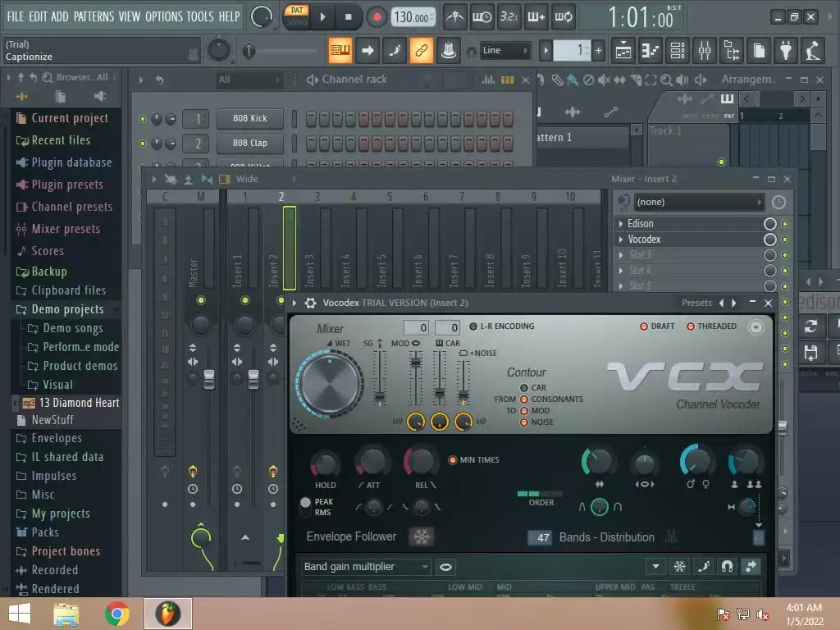Open the PATTERNS menu

click(94, 16)
